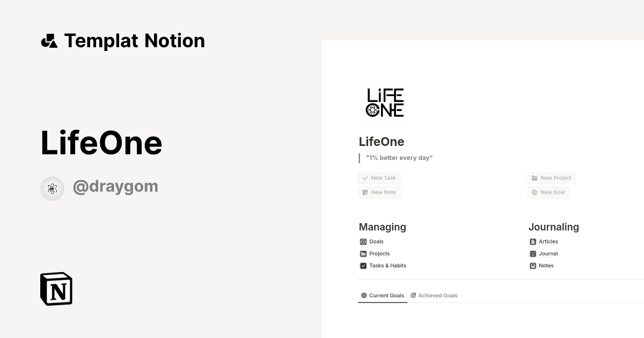The image size is (644, 338).
Task: Click the target icon beside Goals
Action: pyautogui.click(x=363, y=241)
